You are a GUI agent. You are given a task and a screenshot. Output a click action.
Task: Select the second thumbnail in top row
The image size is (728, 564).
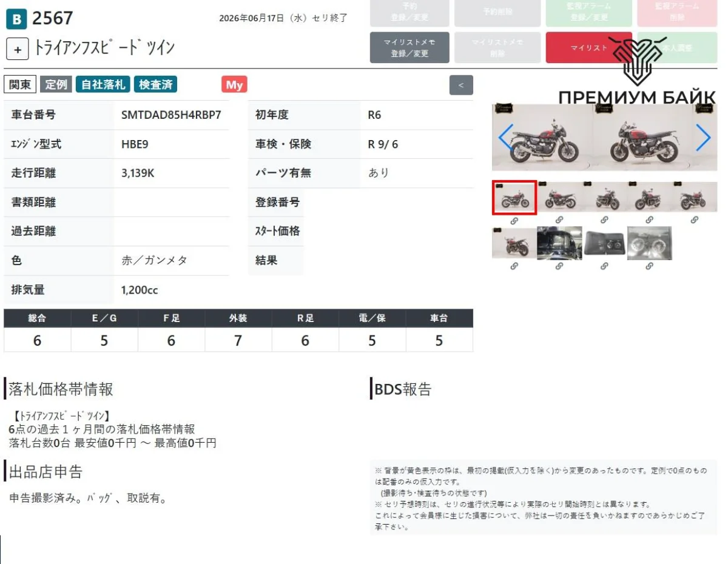559,197
